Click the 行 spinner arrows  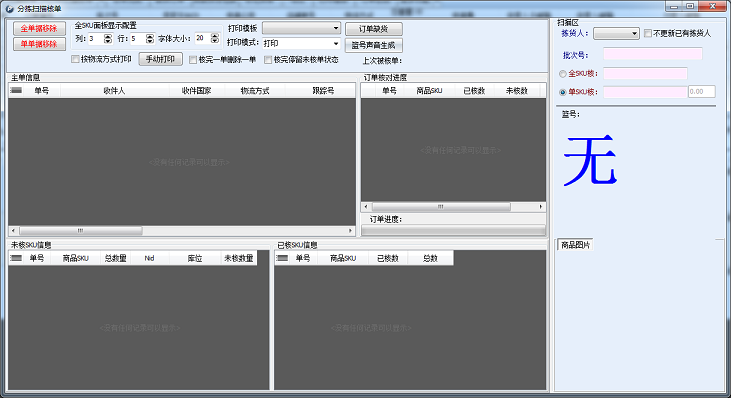[150, 39]
